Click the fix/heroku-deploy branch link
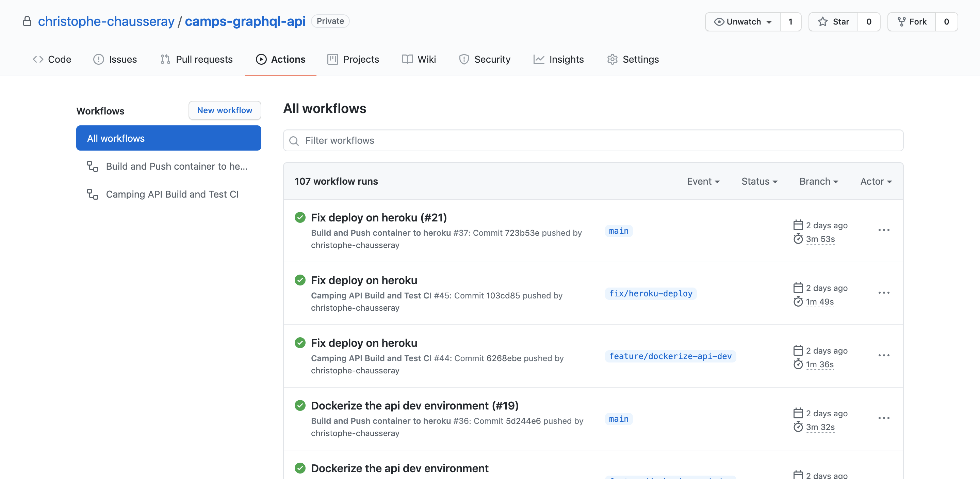980x479 pixels. click(651, 293)
